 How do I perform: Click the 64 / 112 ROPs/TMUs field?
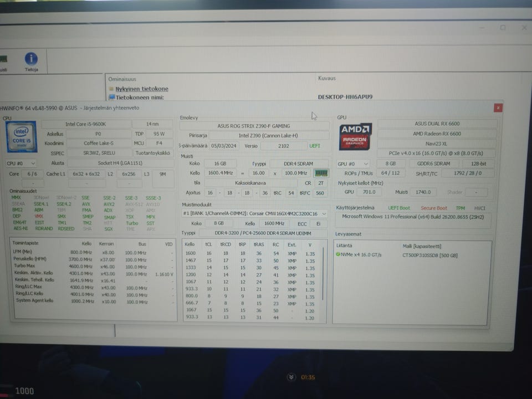(x=391, y=173)
